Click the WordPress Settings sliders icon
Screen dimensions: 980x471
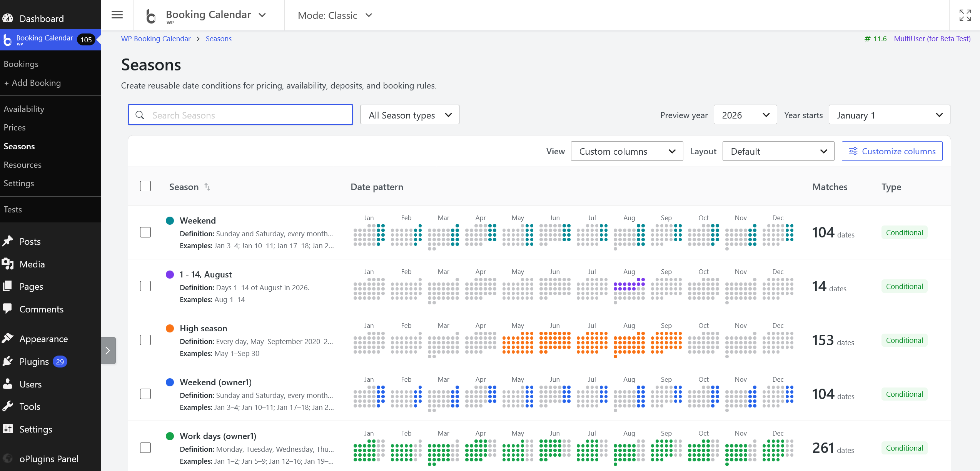(8, 429)
